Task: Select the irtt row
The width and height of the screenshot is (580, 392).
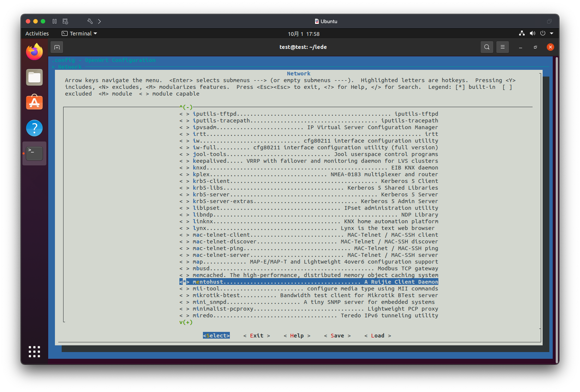Action: 309,134
